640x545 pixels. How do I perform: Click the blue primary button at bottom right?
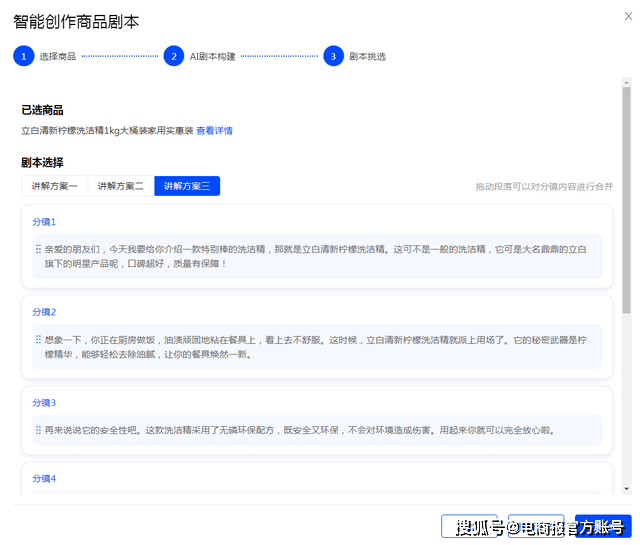[x=603, y=526]
